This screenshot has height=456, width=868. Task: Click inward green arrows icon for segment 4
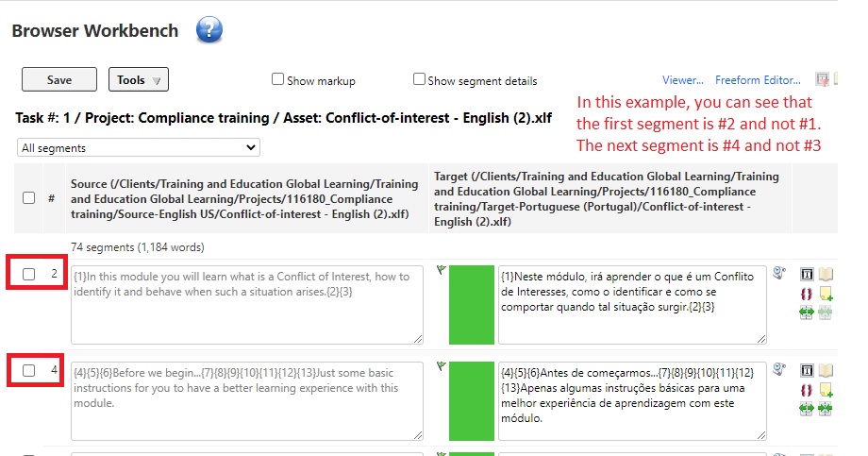click(x=826, y=410)
